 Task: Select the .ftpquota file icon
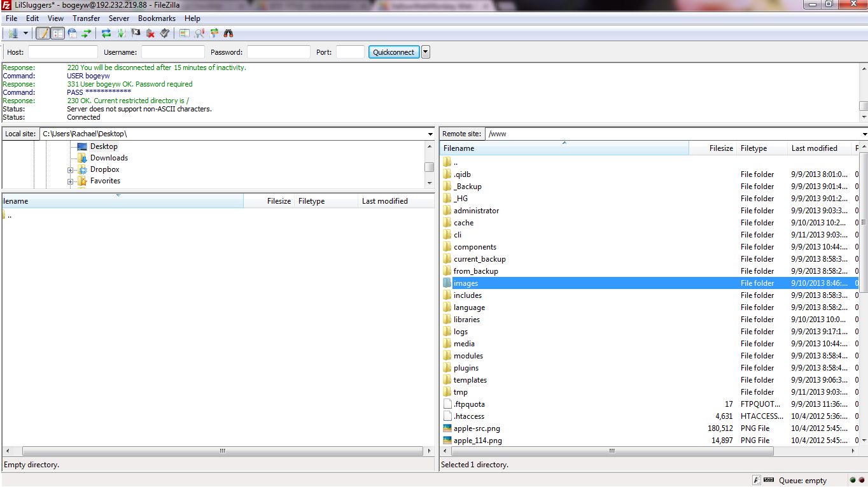pyautogui.click(x=447, y=404)
